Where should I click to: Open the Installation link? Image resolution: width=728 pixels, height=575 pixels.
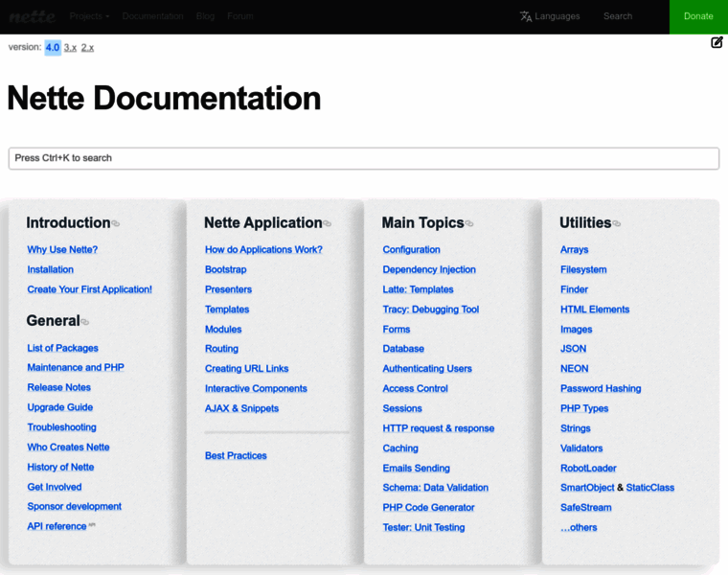[50, 269]
